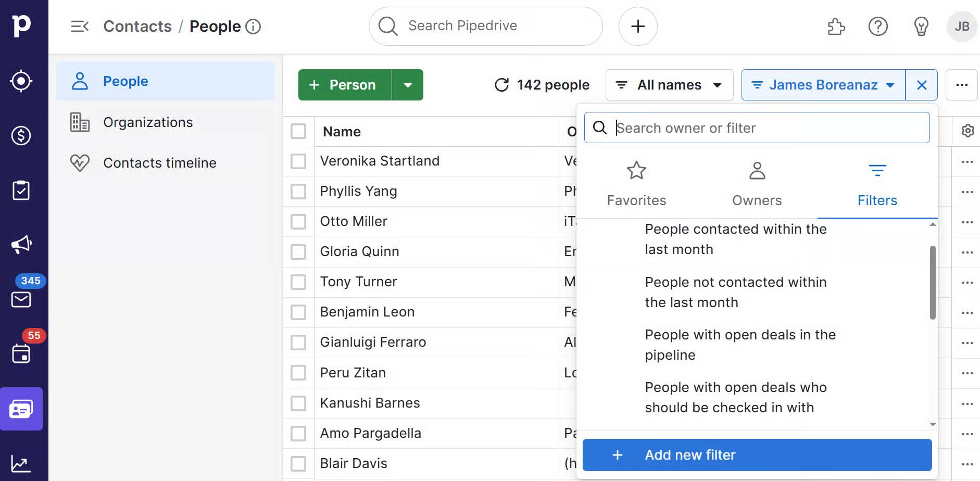The width and height of the screenshot is (980, 481).
Task: Open Insights via the chart icon
Action: pos(21,462)
